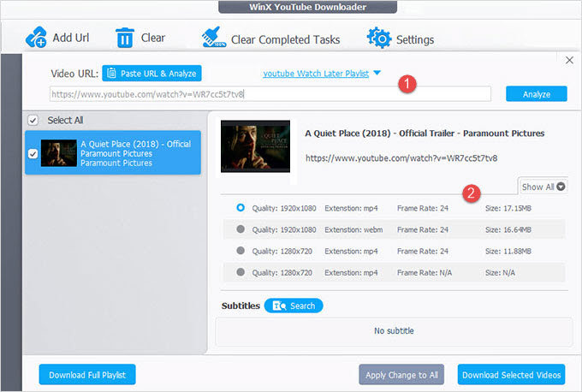Viewport: 582px width, 392px height.
Task: Close the URL analysis panel
Action: 569,60
